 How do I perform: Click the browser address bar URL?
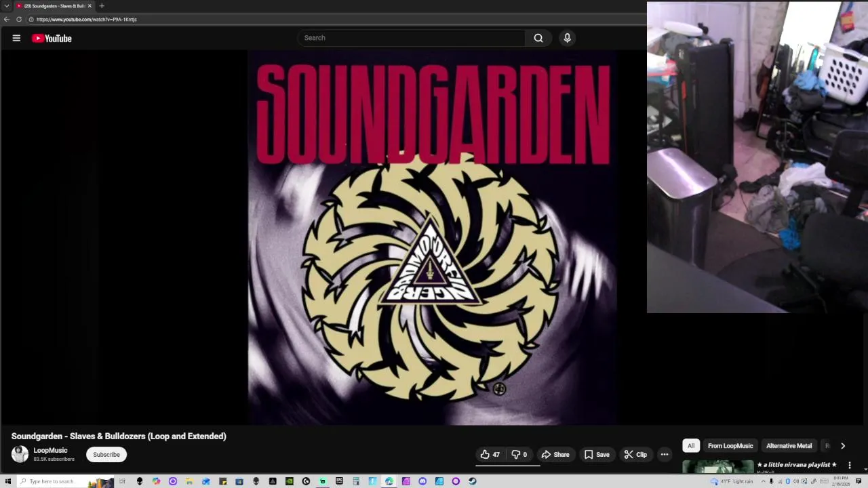pos(86,19)
